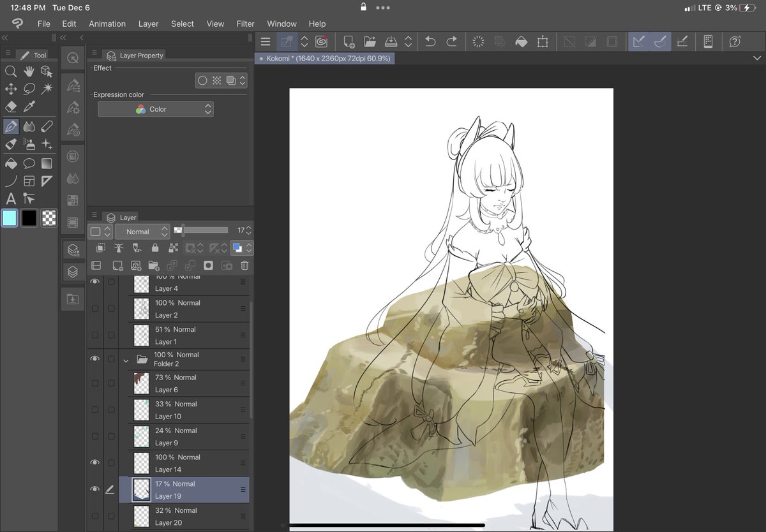Open the layer color dropdown beside blend mode

click(101, 232)
